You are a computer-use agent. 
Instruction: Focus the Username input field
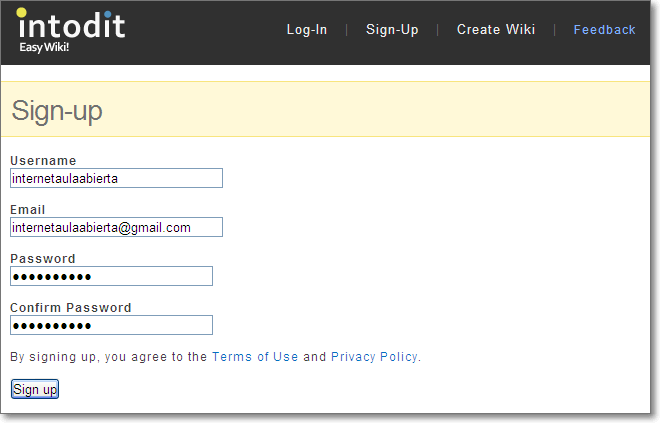117,178
